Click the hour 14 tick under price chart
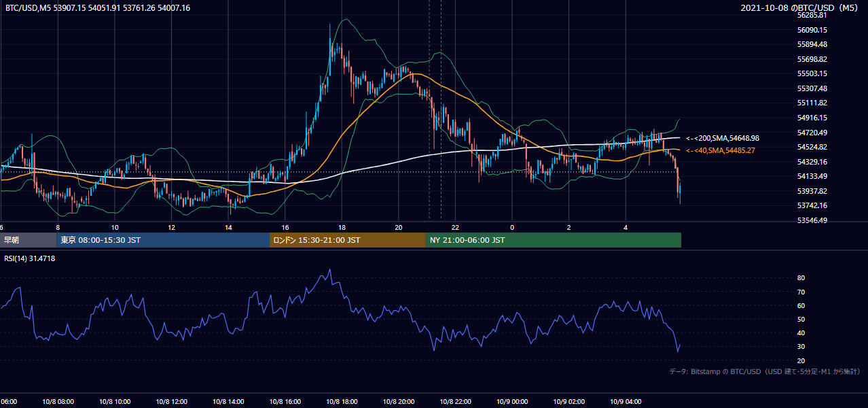This screenshot has width=868, height=408. click(x=228, y=227)
